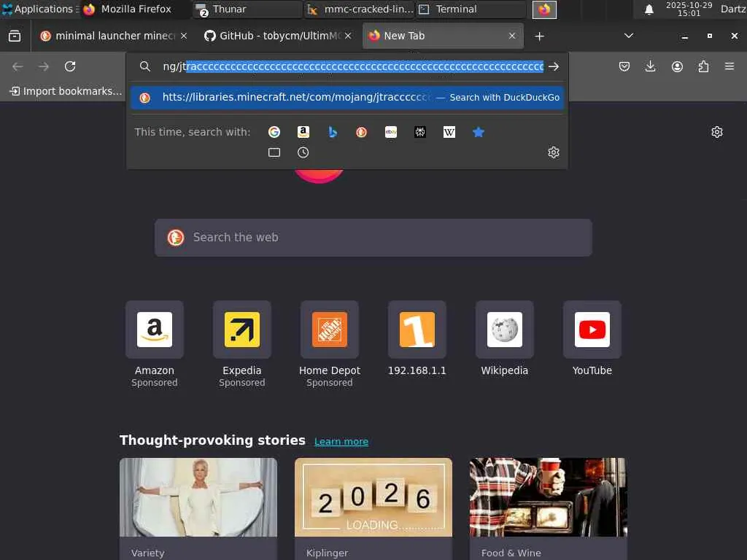Go back one page
747x560 pixels.
point(18,66)
